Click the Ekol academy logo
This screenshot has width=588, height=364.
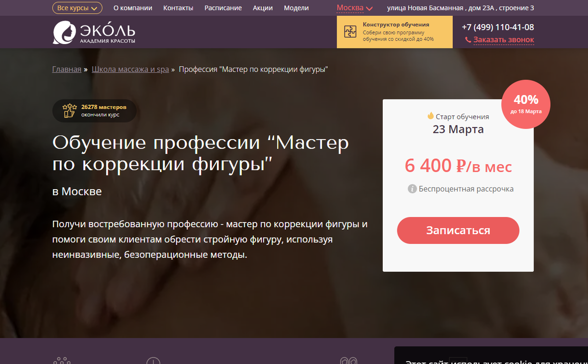[94, 32]
